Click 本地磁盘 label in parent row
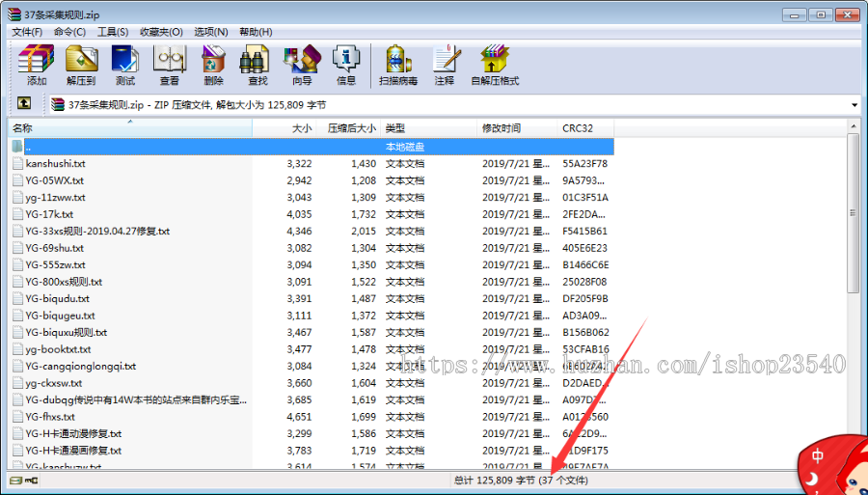868x495 pixels. pyautogui.click(x=405, y=147)
